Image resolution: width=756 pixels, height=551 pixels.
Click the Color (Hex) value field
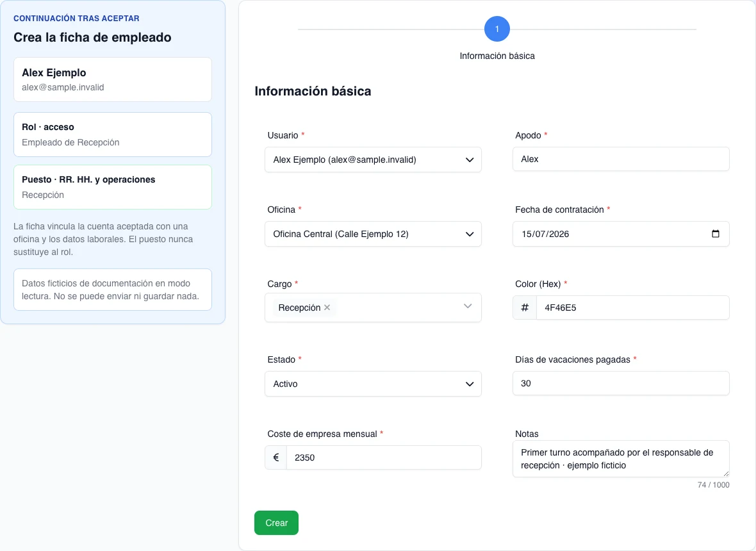(632, 308)
